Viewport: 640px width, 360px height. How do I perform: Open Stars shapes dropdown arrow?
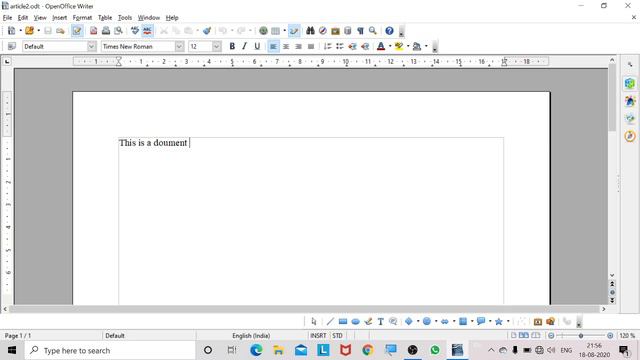tap(508, 322)
